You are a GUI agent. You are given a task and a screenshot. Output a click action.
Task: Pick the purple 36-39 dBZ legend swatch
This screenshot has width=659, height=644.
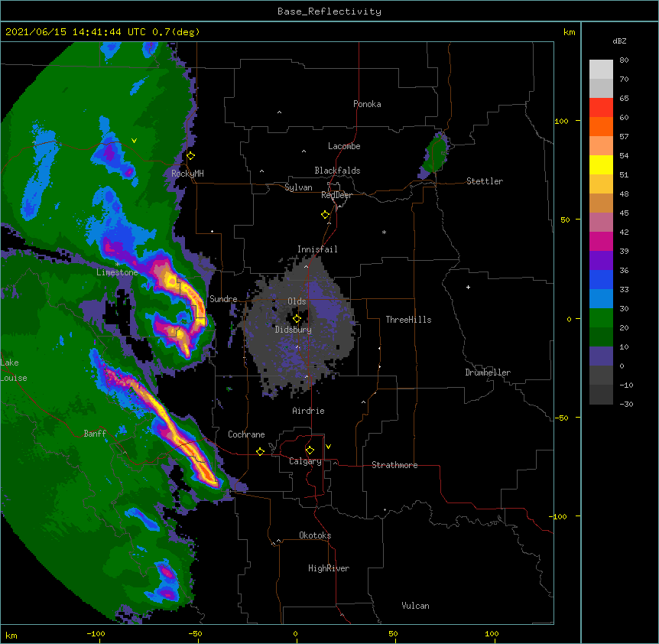pos(601,261)
